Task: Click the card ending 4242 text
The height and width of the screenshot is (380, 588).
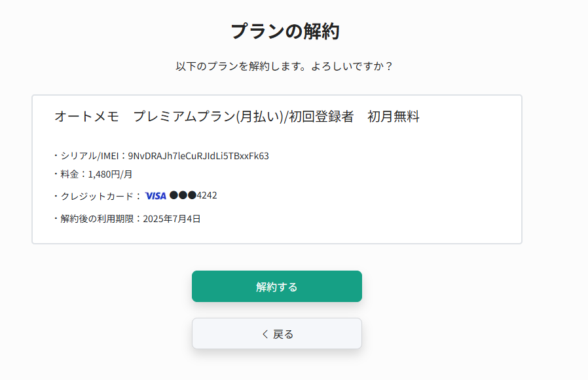Action: 207,195
